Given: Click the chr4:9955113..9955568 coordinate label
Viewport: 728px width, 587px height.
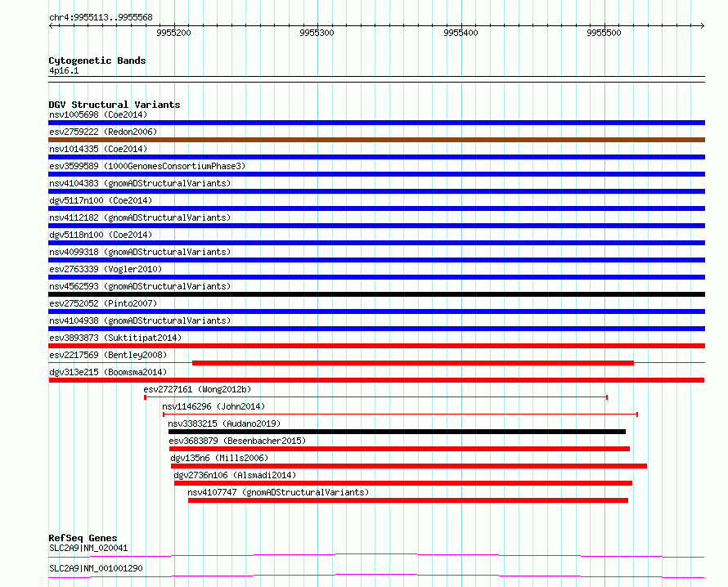Looking at the screenshot, I should tap(101, 18).
